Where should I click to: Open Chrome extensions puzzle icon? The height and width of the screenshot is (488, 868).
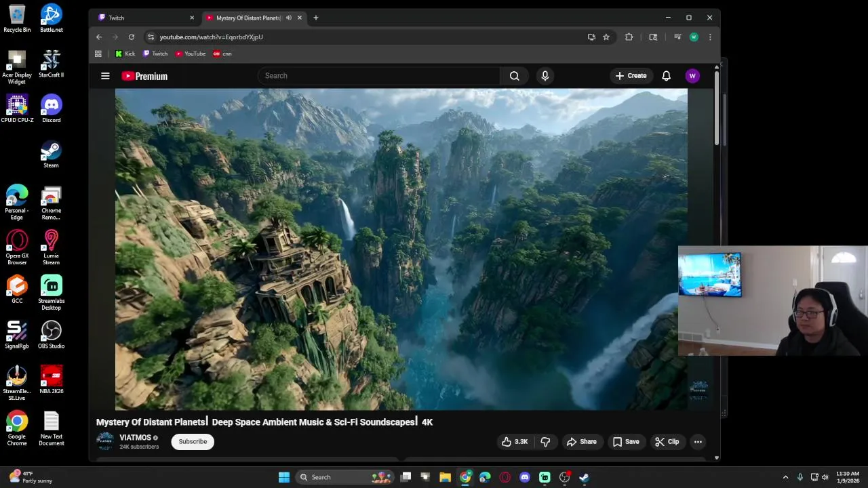pyautogui.click(x=629, y=37)
